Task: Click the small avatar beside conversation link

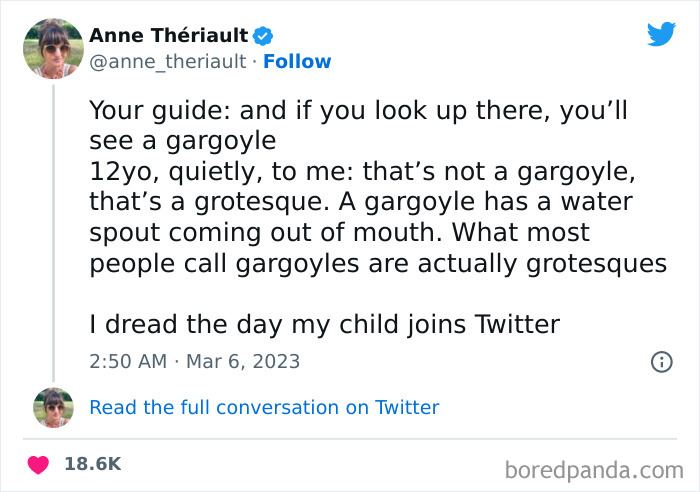Action: tap(53, 407)
